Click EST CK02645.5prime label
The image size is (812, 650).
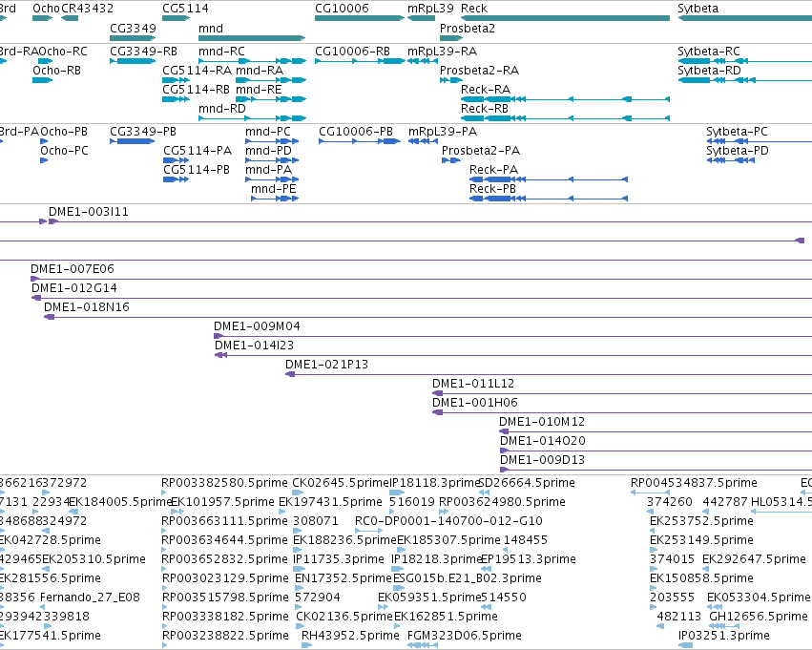(341, 483)
